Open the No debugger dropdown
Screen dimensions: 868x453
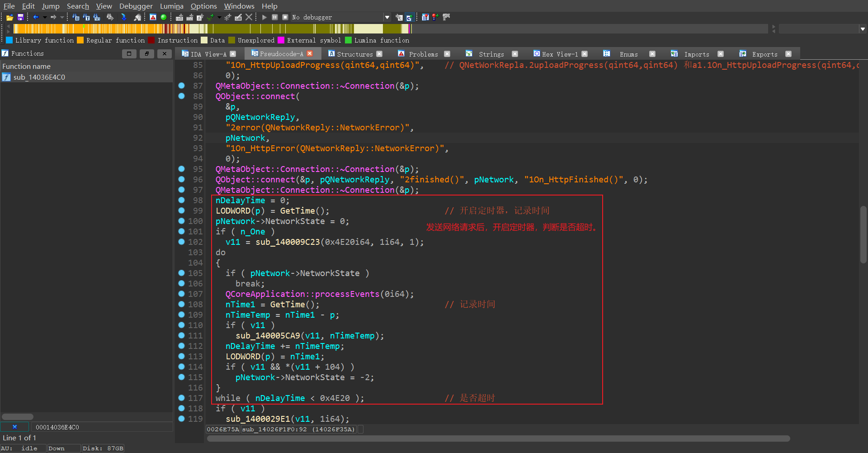coord(387,17)
